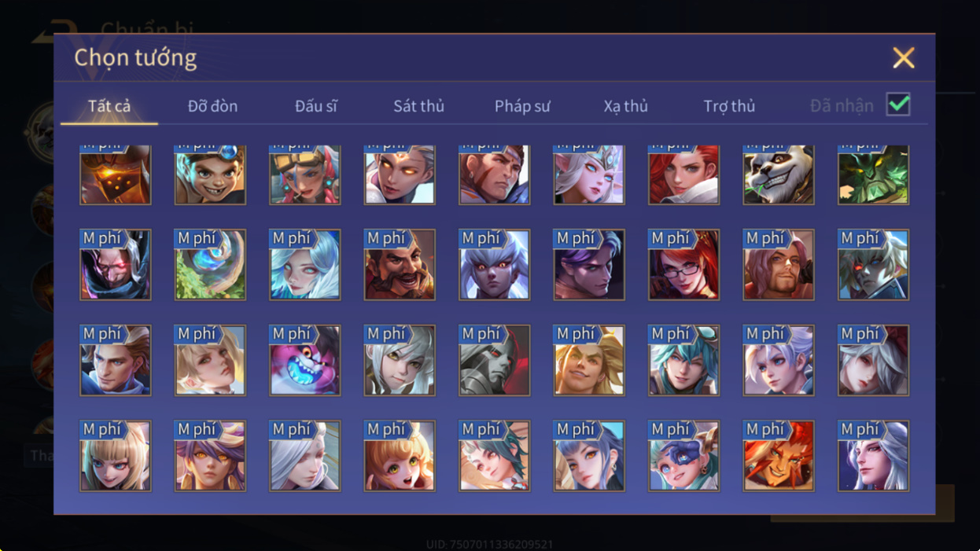
Task: Show the Sát thủ heroes tab
Action: click(418, 106)
